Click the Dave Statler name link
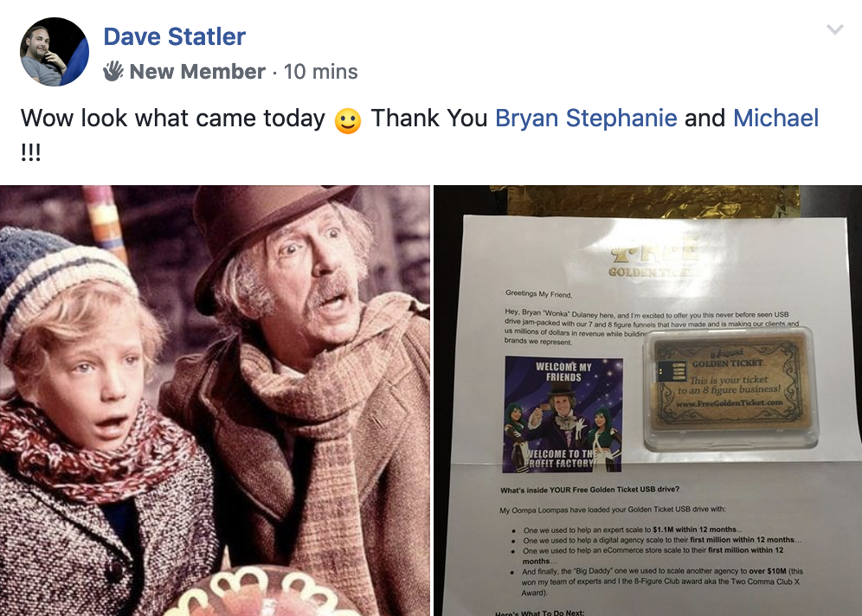 click(174, 37)
